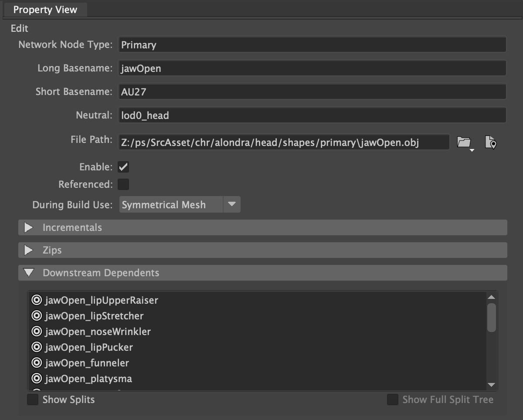Click the target icon next to jawOpen_lipStretcher
This screenshot has height=420, width=523.
coord(37,316)
